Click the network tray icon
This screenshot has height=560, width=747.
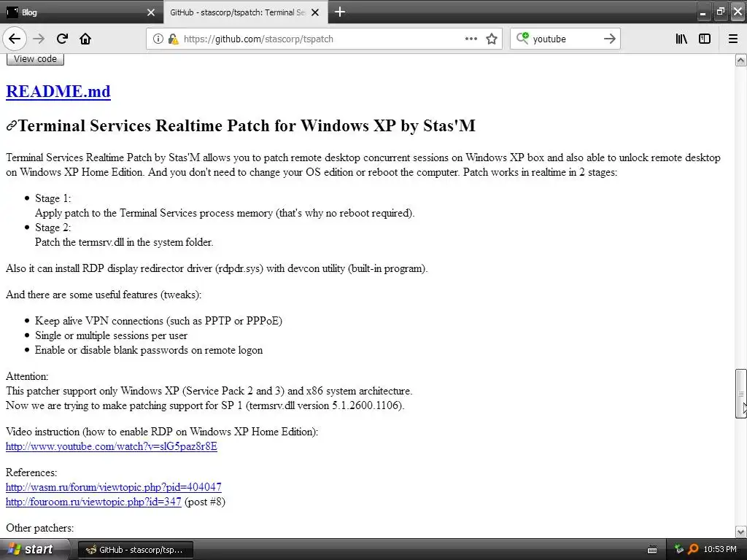(x=679, y=549)
